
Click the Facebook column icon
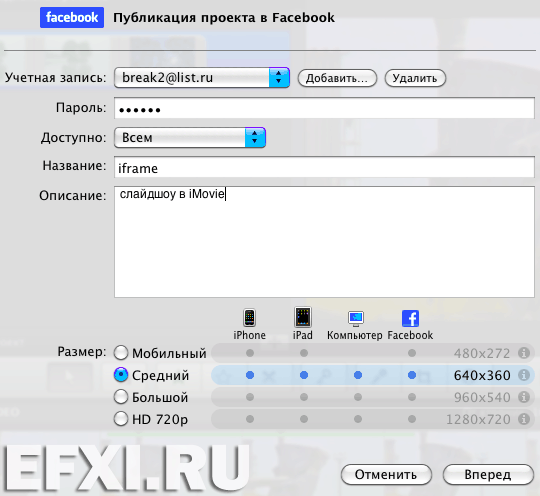click(x=411, y=318)
